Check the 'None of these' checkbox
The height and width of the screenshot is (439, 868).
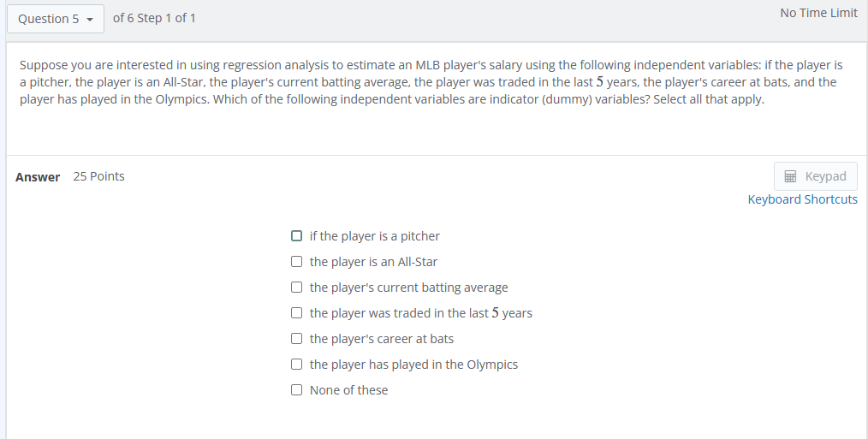(296, 389)
